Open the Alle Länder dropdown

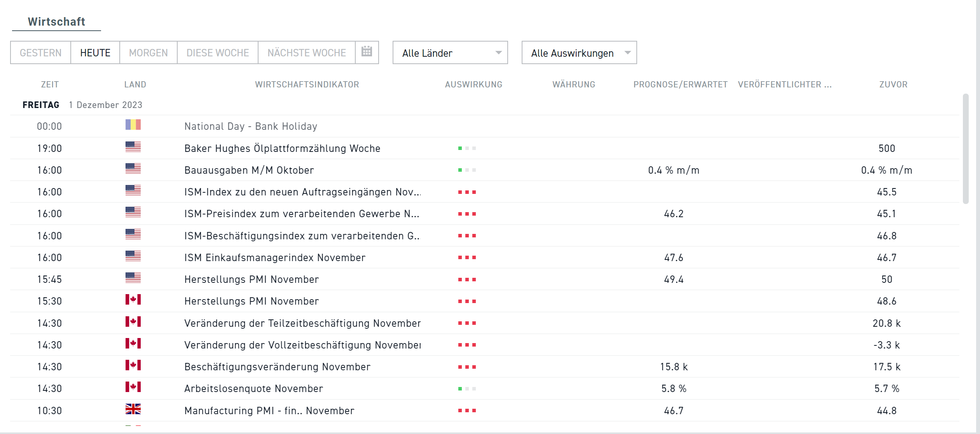coord(450,52)
